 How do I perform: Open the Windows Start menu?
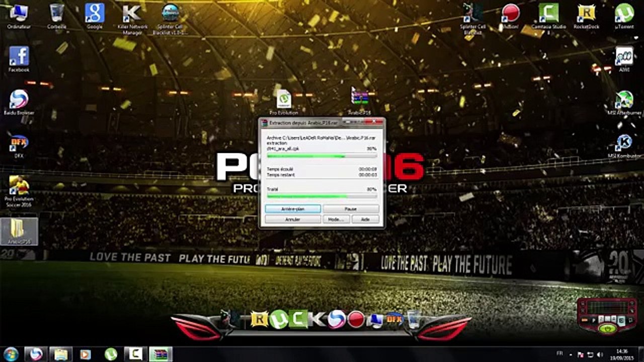click(11, 354)
